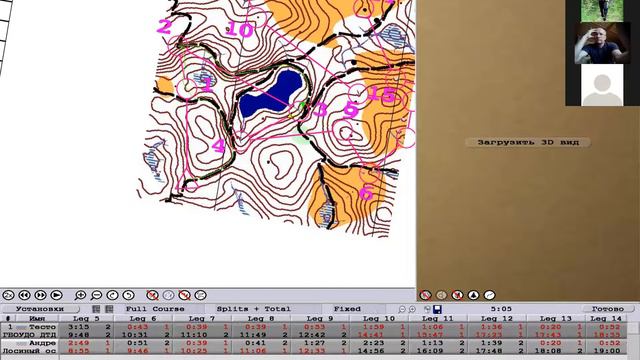
Task: Click last round icon in map toolbar
Action: [200, 295]
